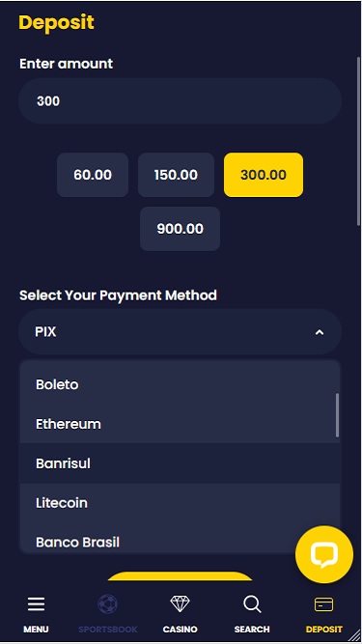362x644 pixels.
Task: Select Litecoin payment option
Action: [180, 503]
